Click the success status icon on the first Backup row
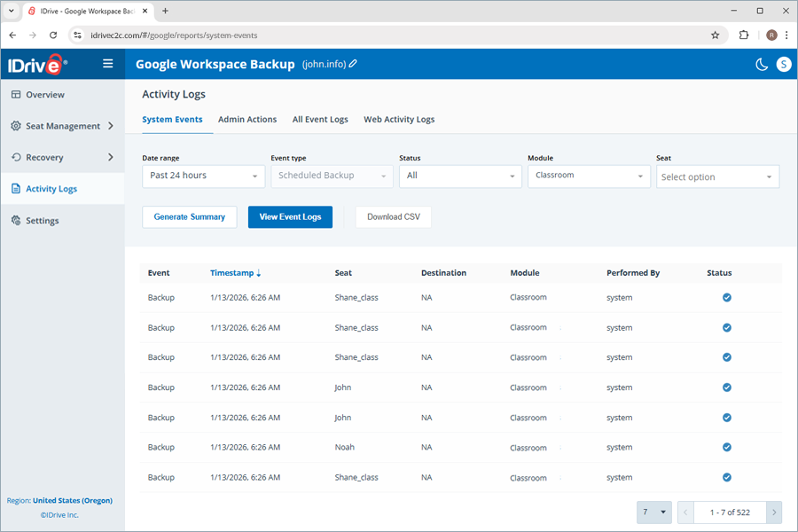The width and height of the screenshot is (798, 532). [726, 297]
